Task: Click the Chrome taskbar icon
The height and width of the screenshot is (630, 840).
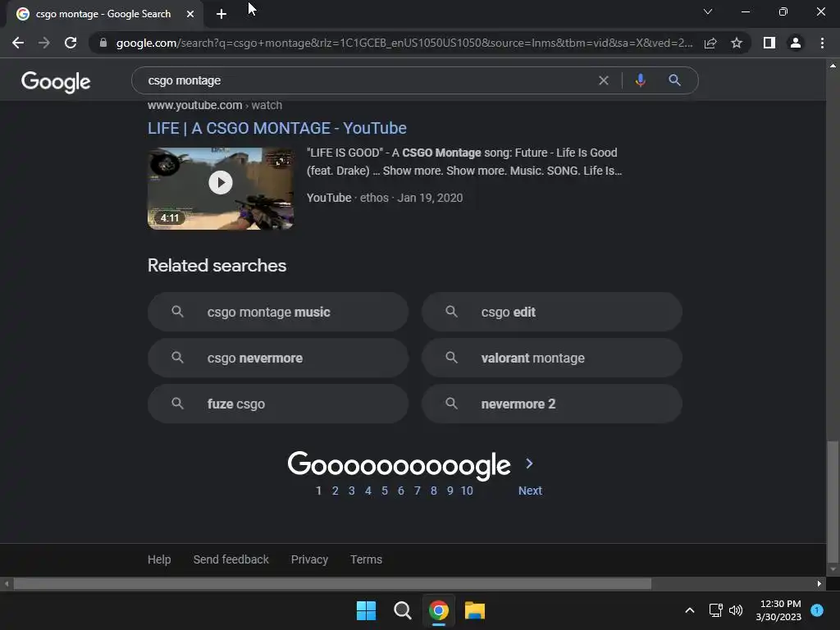Action: pyautogui.click(x=439, y=610)
